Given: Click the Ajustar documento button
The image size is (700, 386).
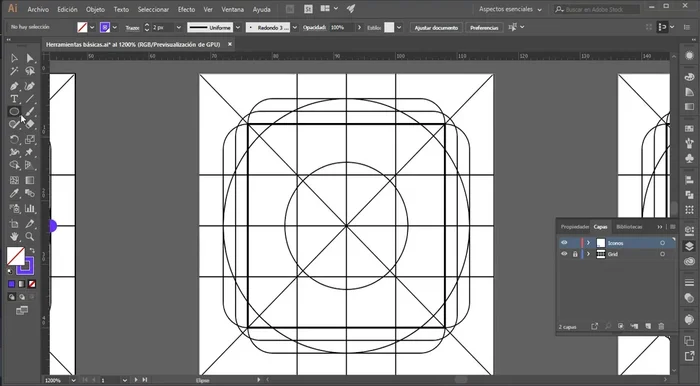Looking at the screenshot, I should pos(436,28).
